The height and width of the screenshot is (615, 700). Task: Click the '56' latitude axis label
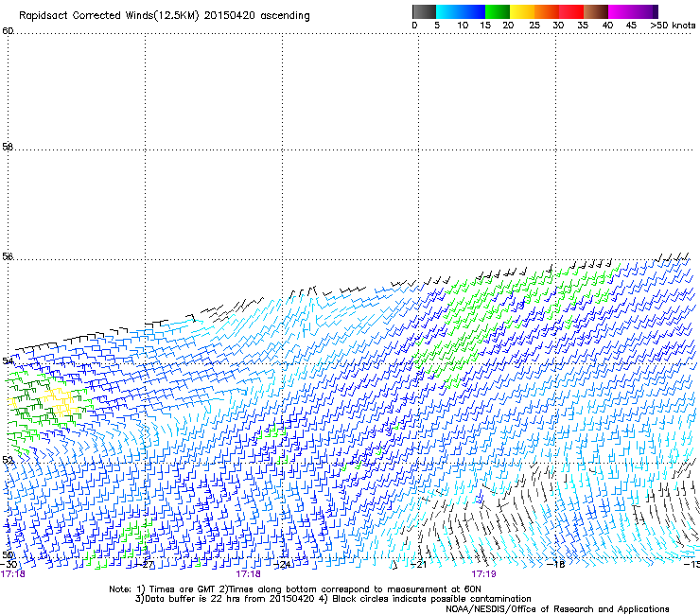pos(8,256)
